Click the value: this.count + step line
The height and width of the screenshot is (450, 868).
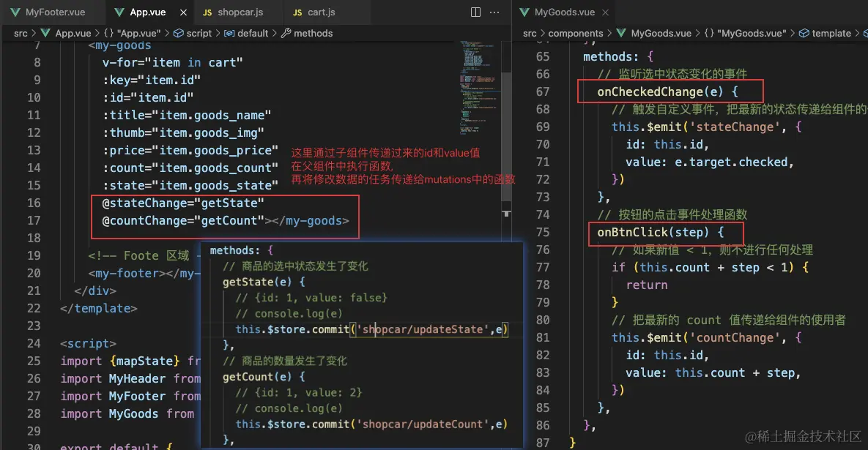click(713, 373)
